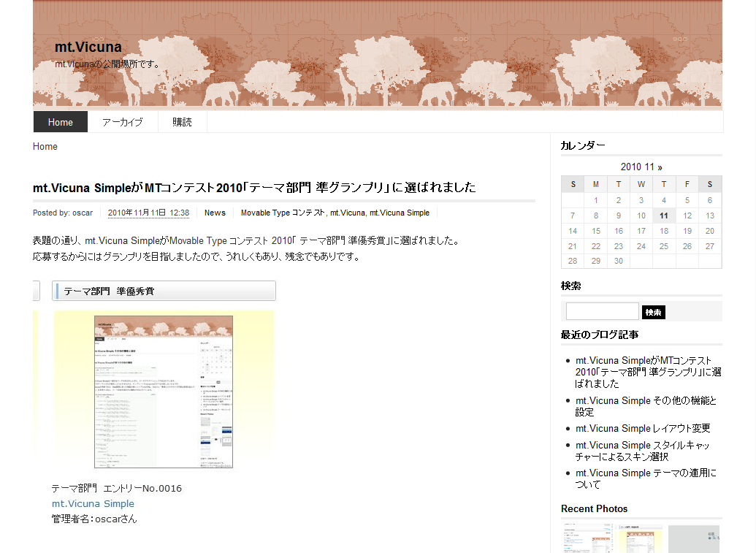Click day 30 in the calendar
The width and height of the screenshot is (756, 553).
619,261
